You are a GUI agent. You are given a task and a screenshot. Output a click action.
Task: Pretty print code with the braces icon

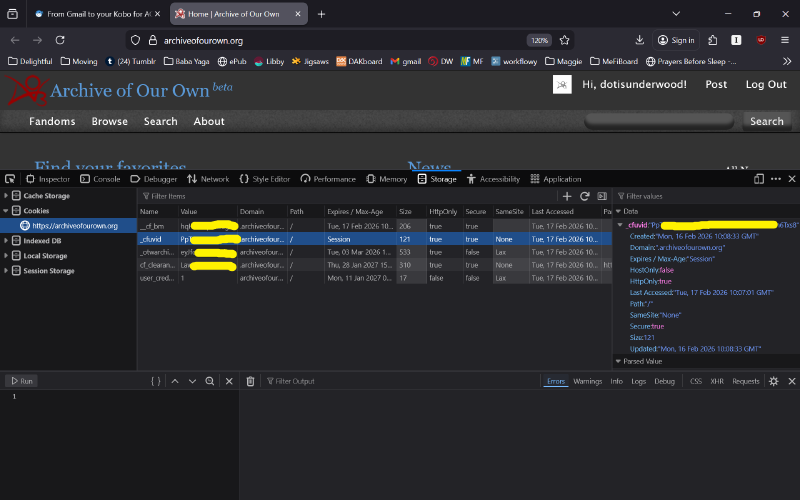[x=155, y=381]
